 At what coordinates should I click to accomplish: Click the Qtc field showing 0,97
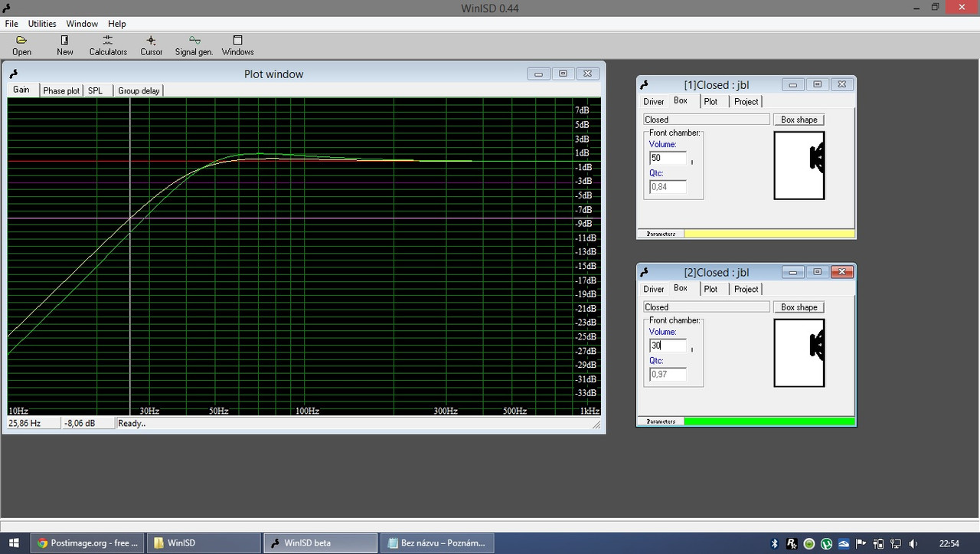[668, 375]
